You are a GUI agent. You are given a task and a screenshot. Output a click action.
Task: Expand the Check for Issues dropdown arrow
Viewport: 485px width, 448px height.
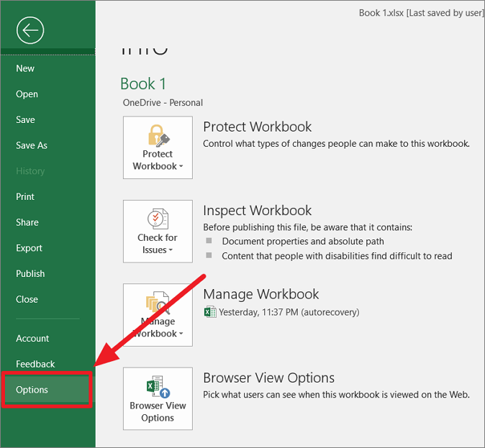point(171,250)
